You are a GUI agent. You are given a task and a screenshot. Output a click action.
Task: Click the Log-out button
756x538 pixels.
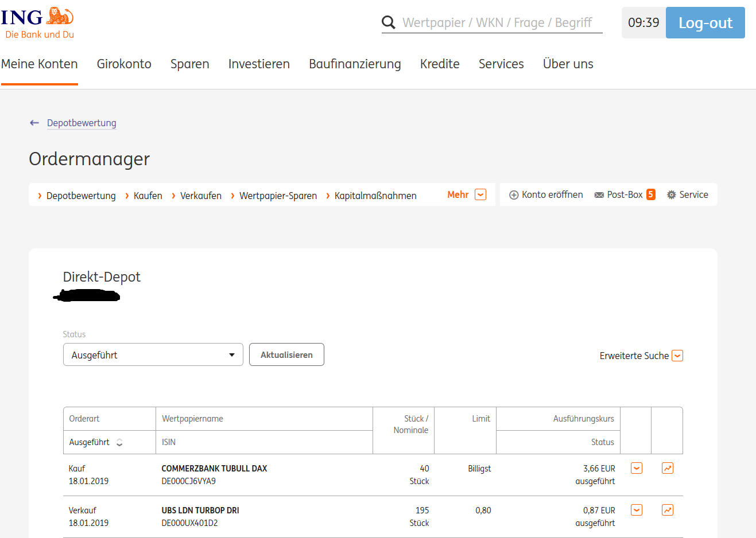click(x=705, y=23)
